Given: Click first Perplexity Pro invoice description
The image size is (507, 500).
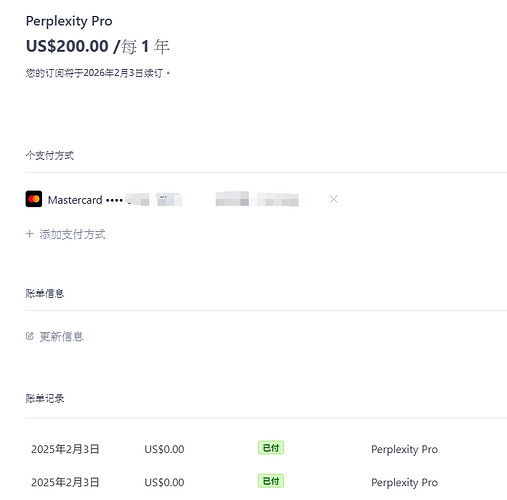Looking at the screenshot, I should (x=404, y=449).
